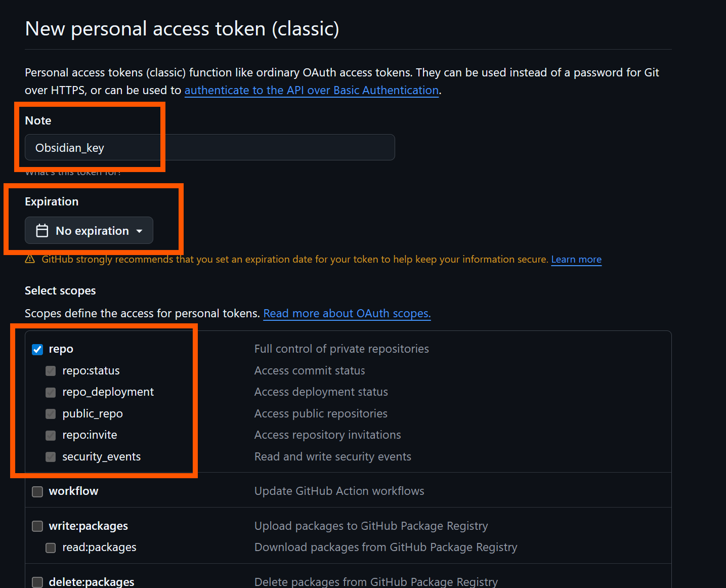Open the No expiration dropdown menu
726x588 pixels.
click(89, 230)
